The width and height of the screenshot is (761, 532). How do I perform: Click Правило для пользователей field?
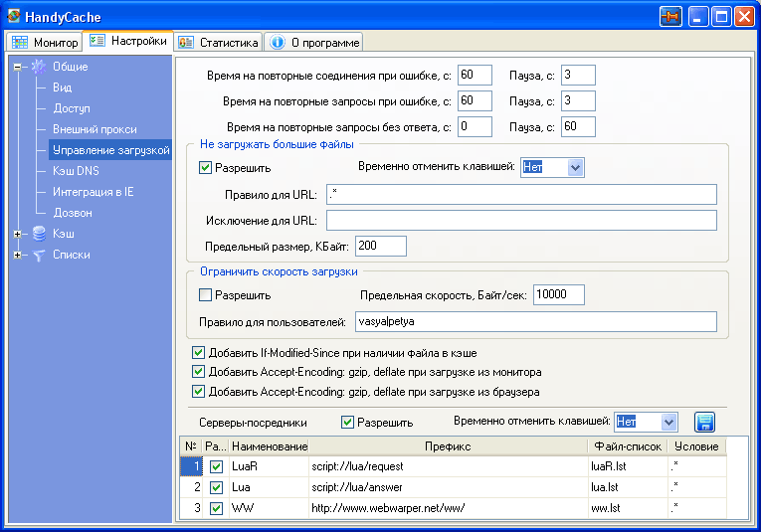(536, 321)
